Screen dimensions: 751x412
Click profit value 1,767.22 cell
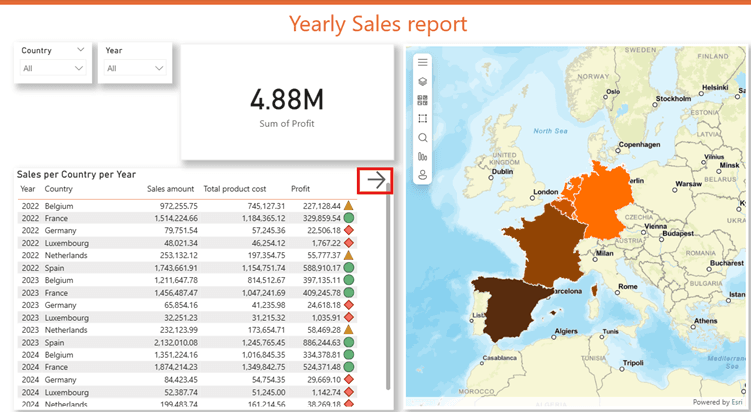tap(326, 243)
